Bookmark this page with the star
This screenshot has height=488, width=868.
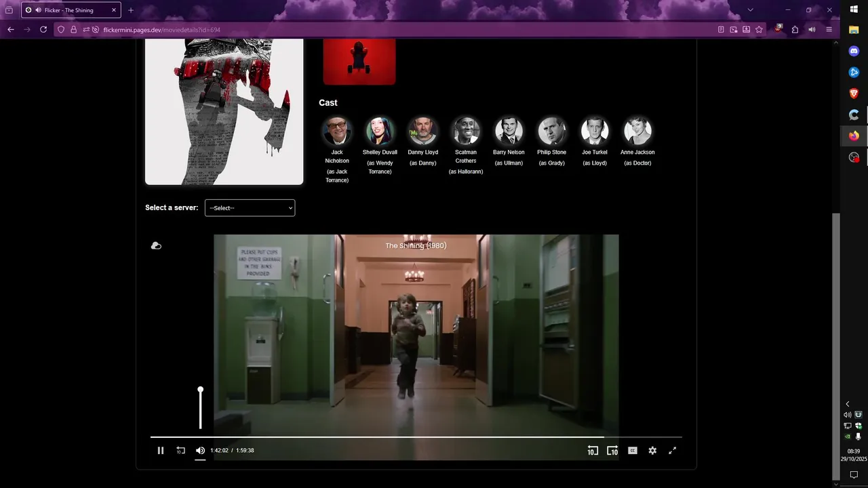759,30
